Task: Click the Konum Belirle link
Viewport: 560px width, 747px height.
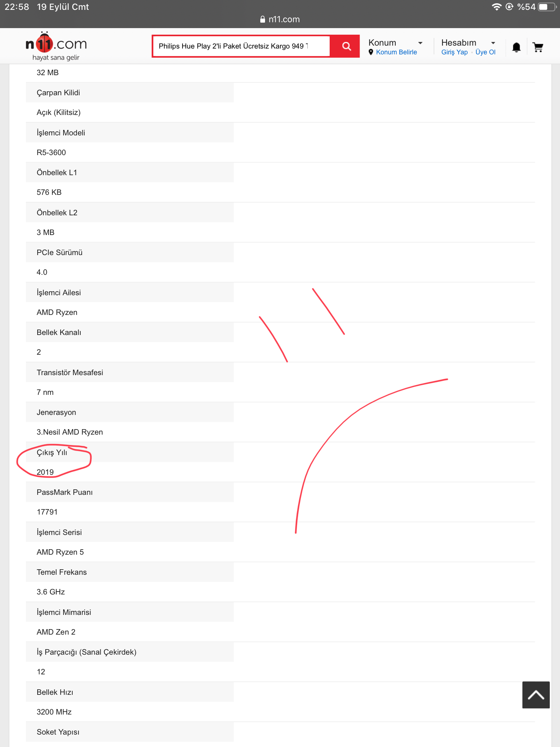Action: coord(396,52)
